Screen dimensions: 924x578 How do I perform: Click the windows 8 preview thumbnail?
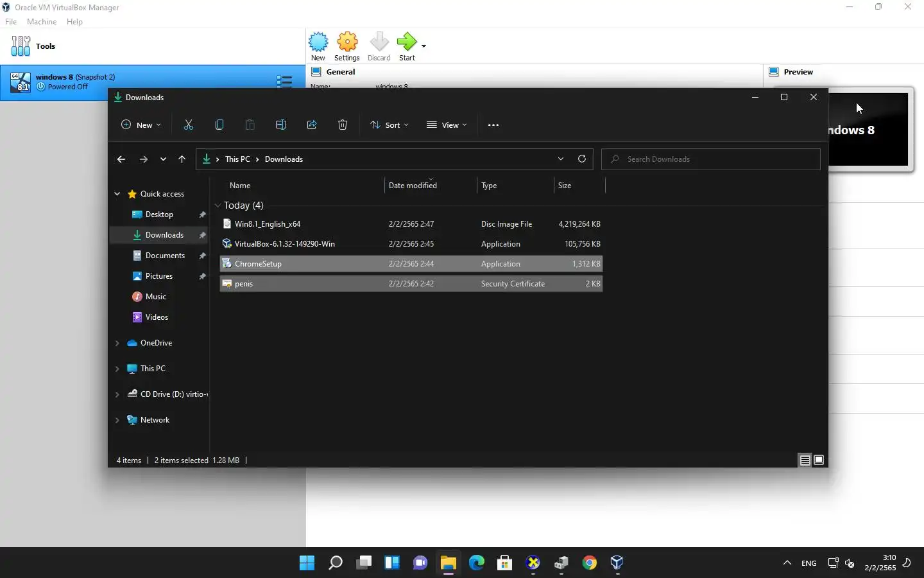(869, 130)
